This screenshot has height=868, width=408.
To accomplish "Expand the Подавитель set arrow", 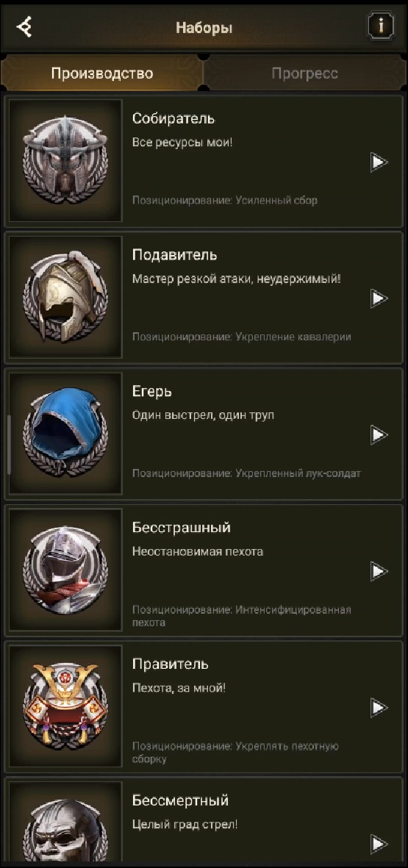I will click(379, 298).
